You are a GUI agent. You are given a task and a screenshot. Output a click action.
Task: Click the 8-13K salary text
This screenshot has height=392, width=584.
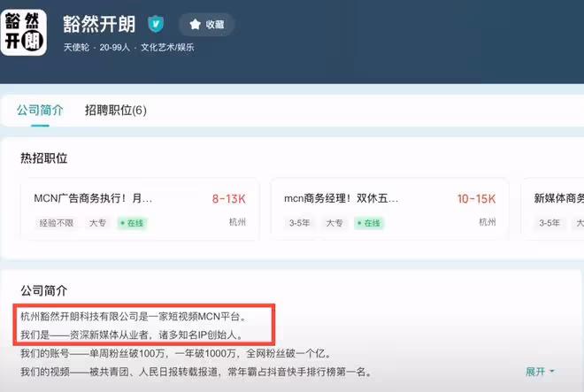pos(229,199)
